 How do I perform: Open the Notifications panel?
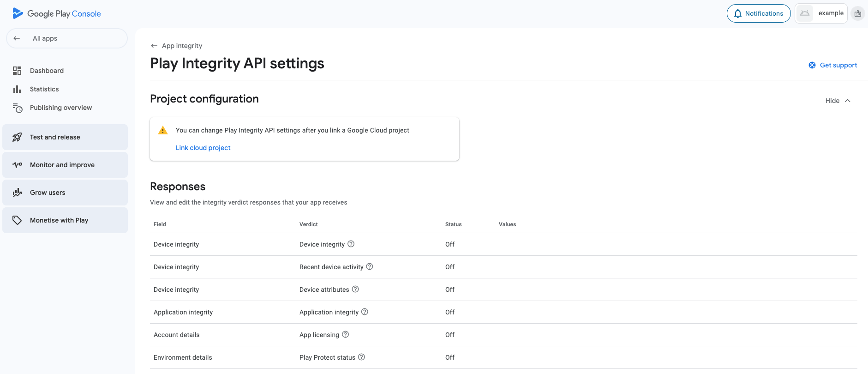[x=758, y=13]
